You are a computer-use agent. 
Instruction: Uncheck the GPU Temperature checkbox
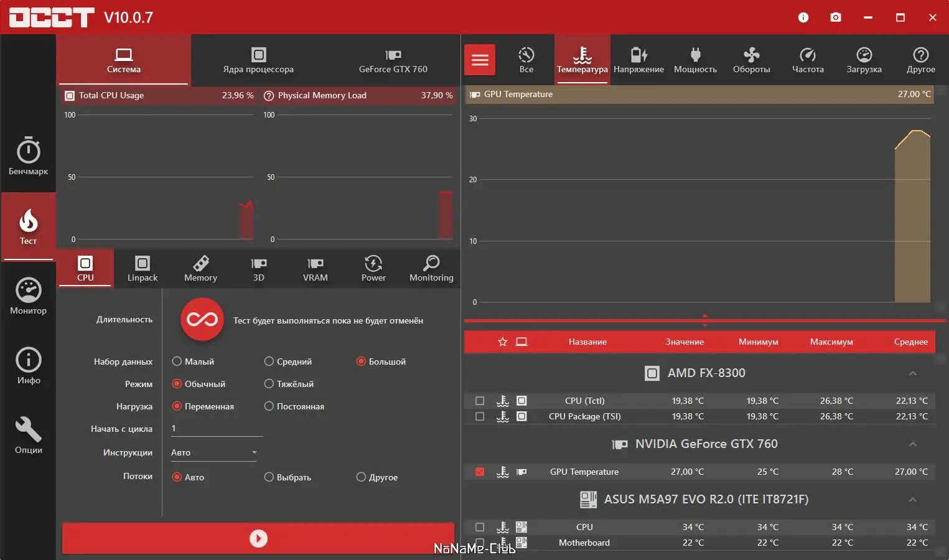coord(480,472)
